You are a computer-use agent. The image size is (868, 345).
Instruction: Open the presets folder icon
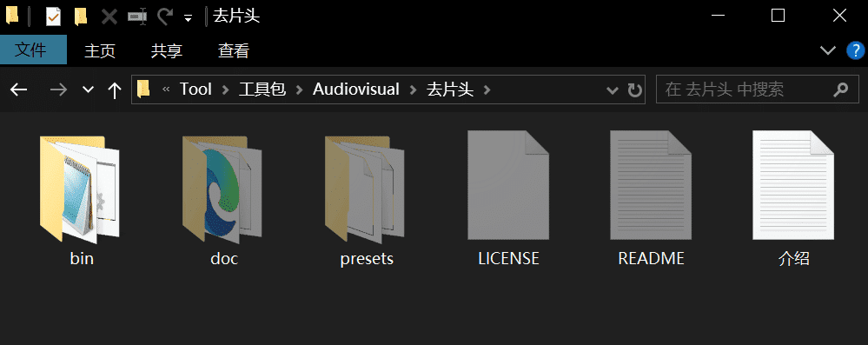[365, 189]
